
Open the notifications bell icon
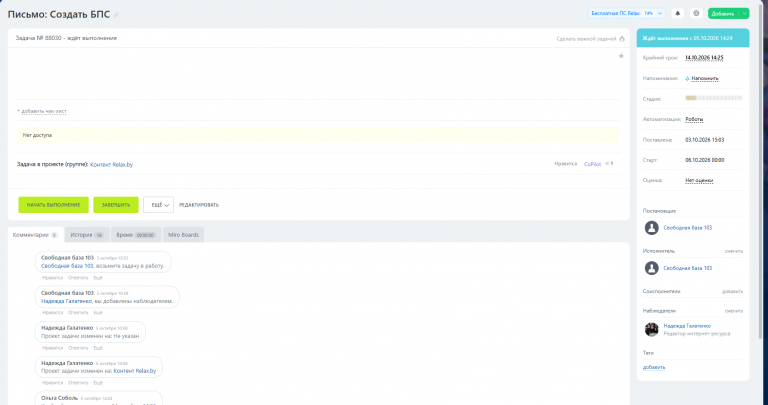coord(677,13)
